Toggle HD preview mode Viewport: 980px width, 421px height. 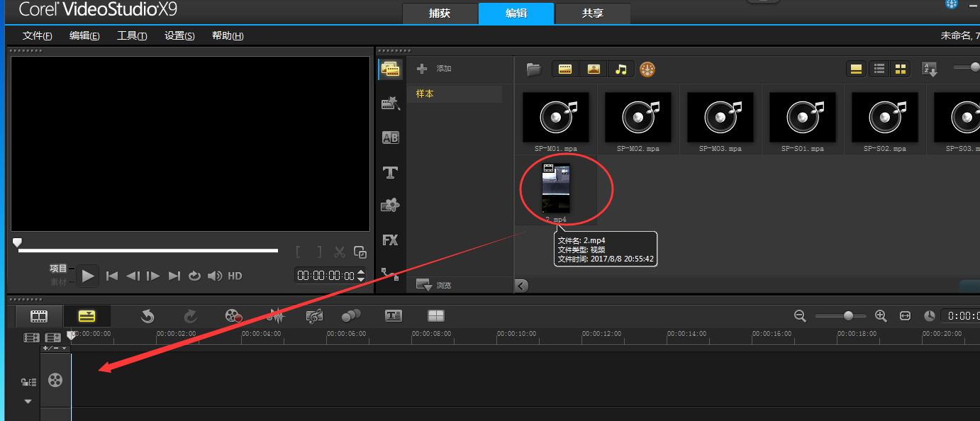(235, 276)
